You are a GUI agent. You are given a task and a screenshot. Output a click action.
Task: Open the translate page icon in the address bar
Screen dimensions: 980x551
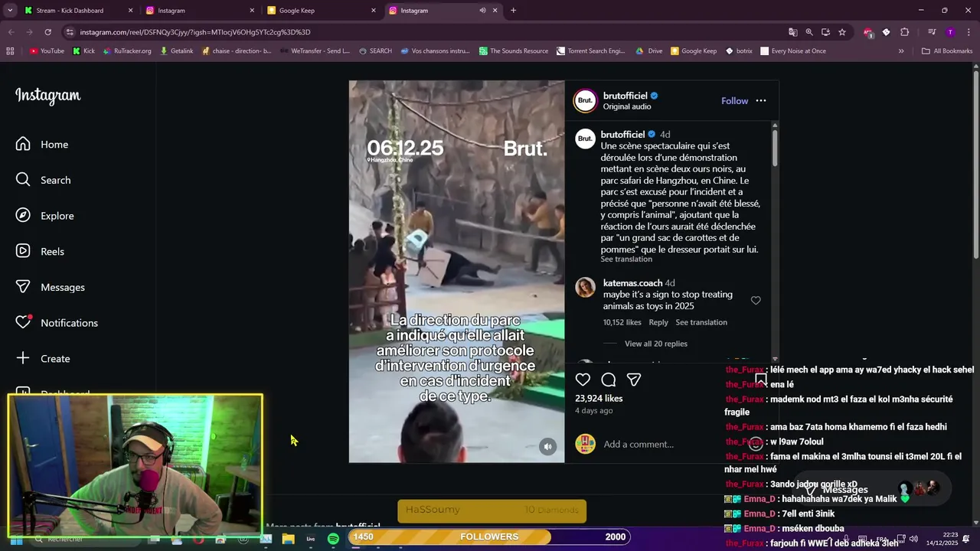793,32
